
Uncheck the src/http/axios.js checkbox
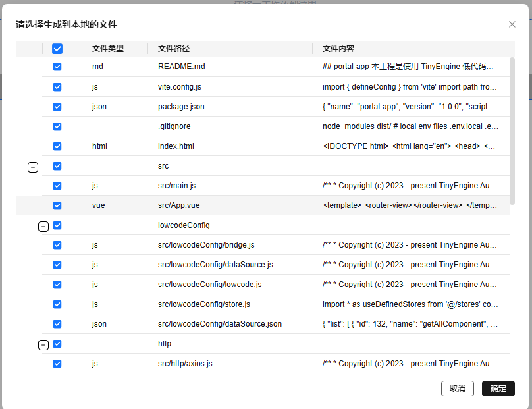click(57, 363)
